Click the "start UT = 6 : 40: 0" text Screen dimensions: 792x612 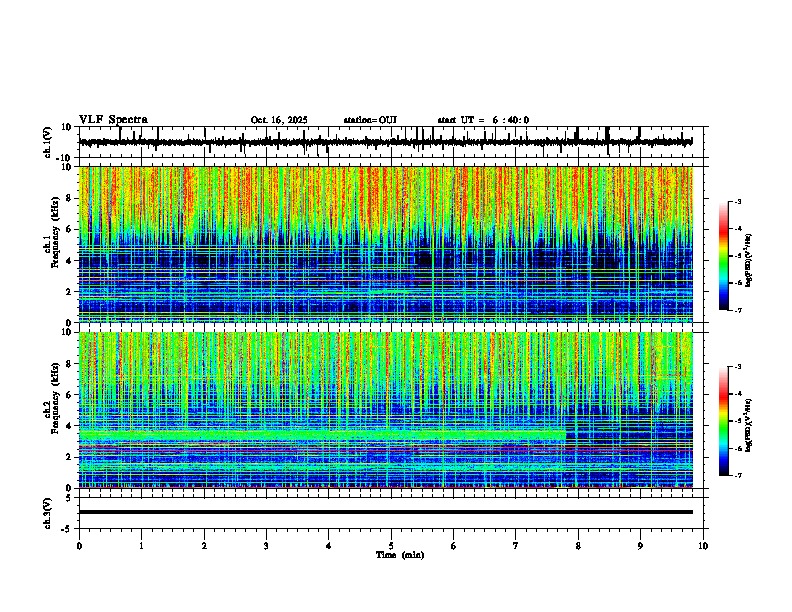(483, 120)
